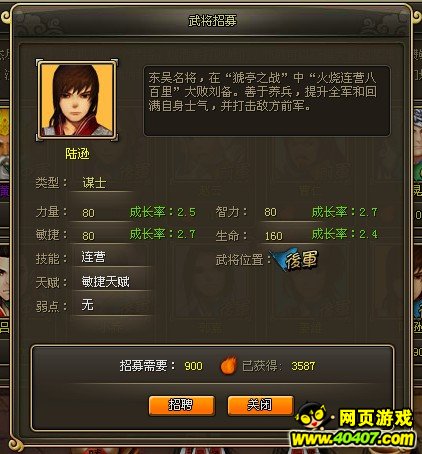Click the recruit cost 900 value
This screenshot has width=422, height=454.
pos(193,366)
